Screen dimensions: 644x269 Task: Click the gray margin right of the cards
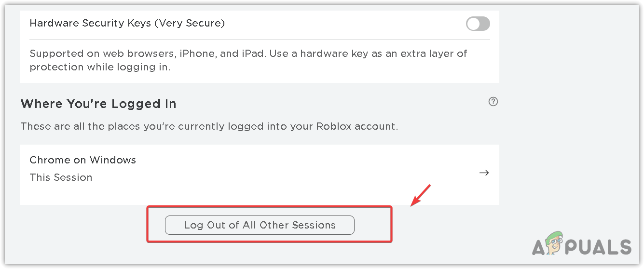(569, 121)
